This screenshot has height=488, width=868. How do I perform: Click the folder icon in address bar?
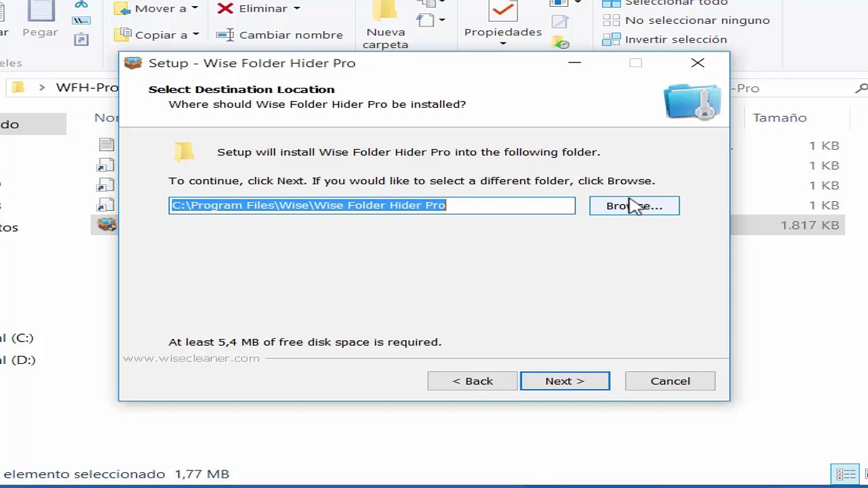[x=18, y=87]
